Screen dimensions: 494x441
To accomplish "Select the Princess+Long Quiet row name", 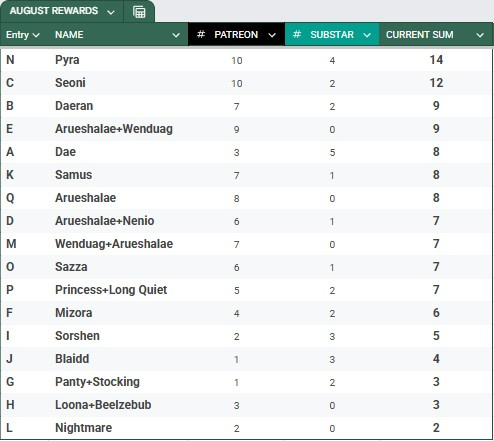I will pos(111,290).
